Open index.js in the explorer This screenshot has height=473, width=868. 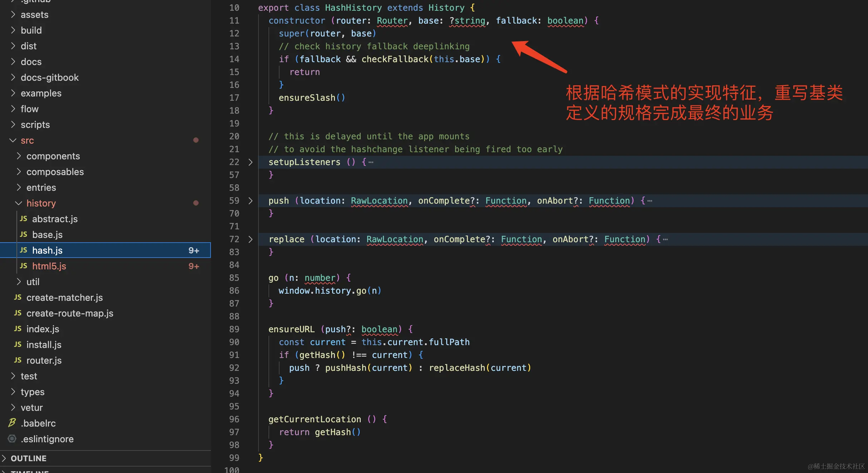click(x=43, y=329)
